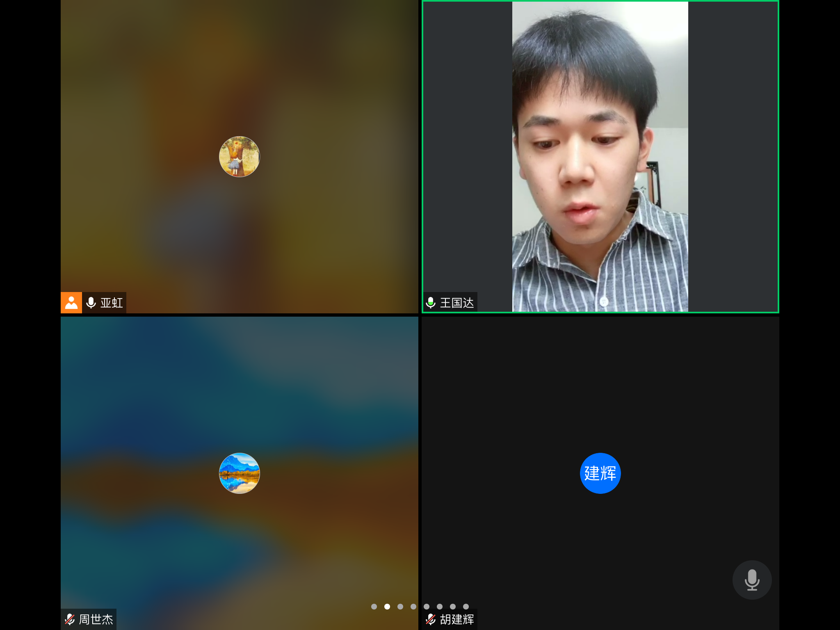Click the 胡建辉 name label

coord(457,619)
